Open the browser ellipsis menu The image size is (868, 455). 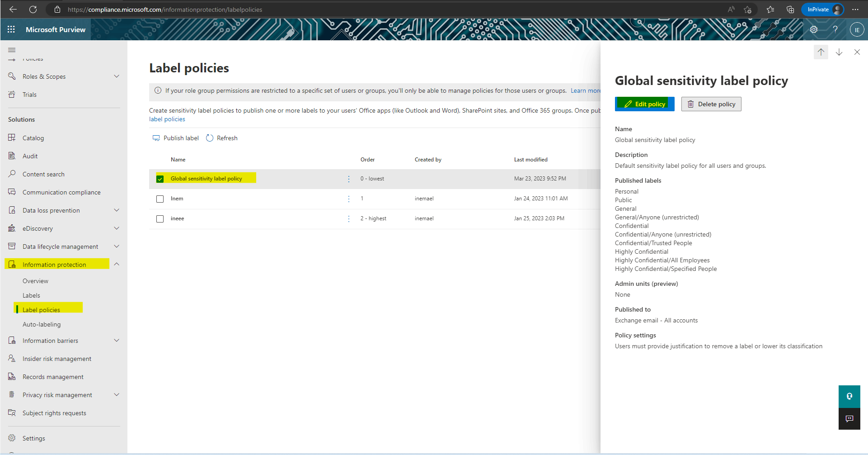pyautogui.click(x=855, y=9)
